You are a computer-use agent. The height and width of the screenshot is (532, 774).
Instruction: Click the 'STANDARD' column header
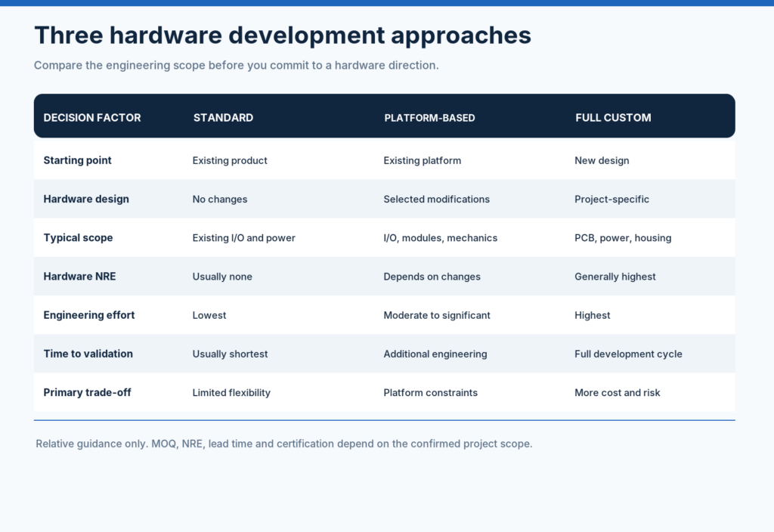(223, 117)
